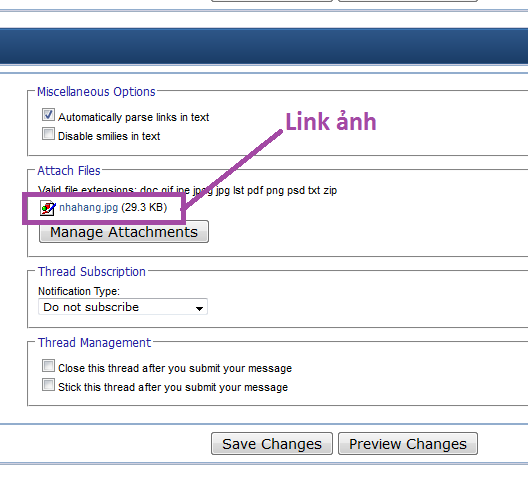Click the Link ảnh annotation text
528x497 pixels.
coord(331,121)
